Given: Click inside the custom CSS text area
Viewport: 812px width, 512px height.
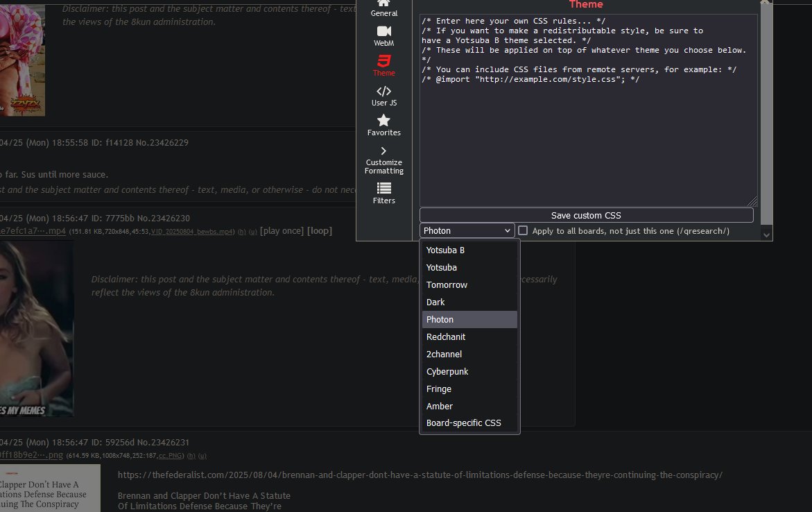Looking at the screenshot, I should pos(588,110).
